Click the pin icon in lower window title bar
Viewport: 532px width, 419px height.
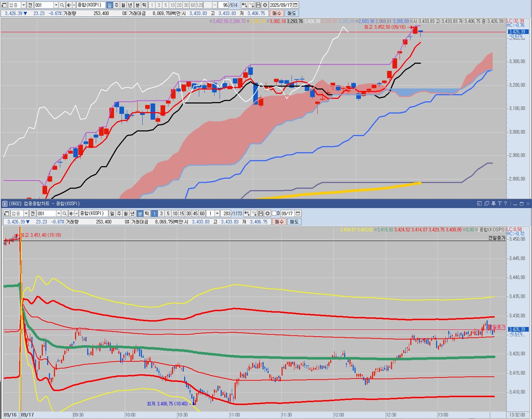493,204
